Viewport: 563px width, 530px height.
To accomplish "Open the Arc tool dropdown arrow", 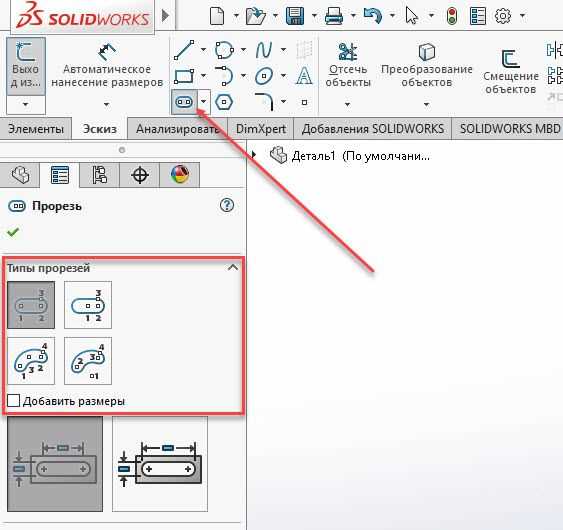I will (243, 76).
